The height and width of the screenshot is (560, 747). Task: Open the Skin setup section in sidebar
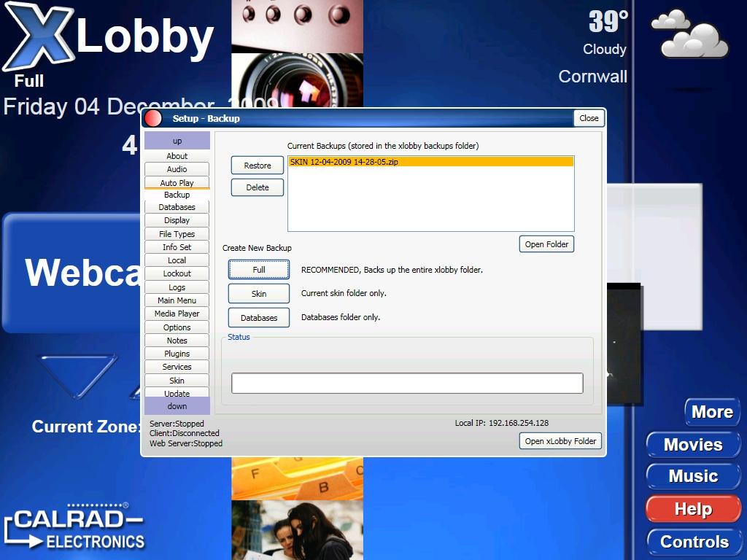click(x=177, y=381)
